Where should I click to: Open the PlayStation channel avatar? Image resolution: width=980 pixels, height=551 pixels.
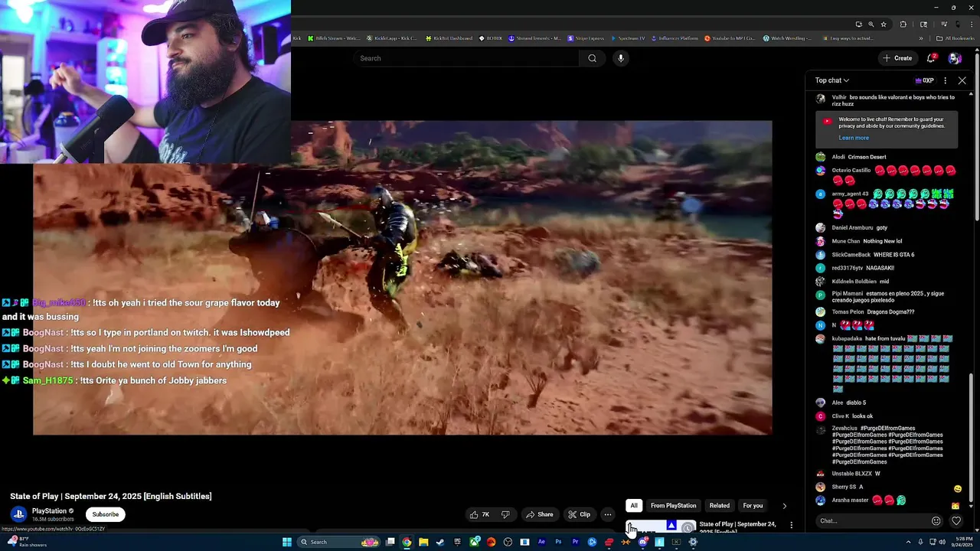18,514
